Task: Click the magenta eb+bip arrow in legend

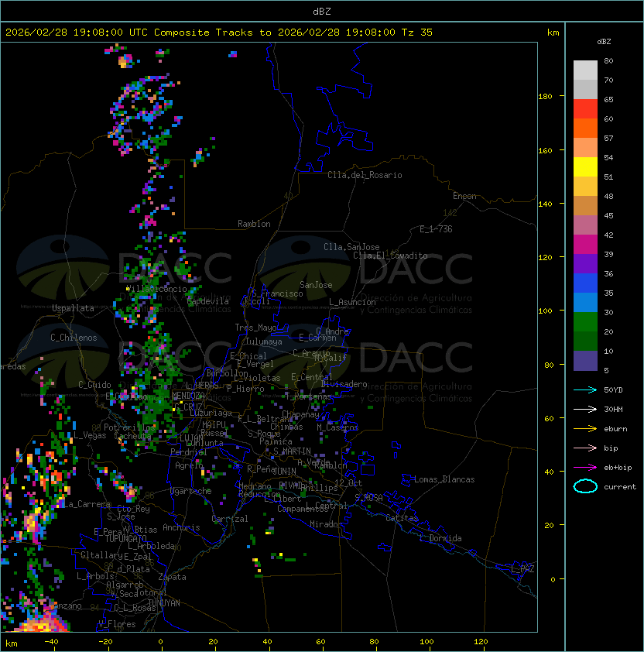Action: click(585, 468)
